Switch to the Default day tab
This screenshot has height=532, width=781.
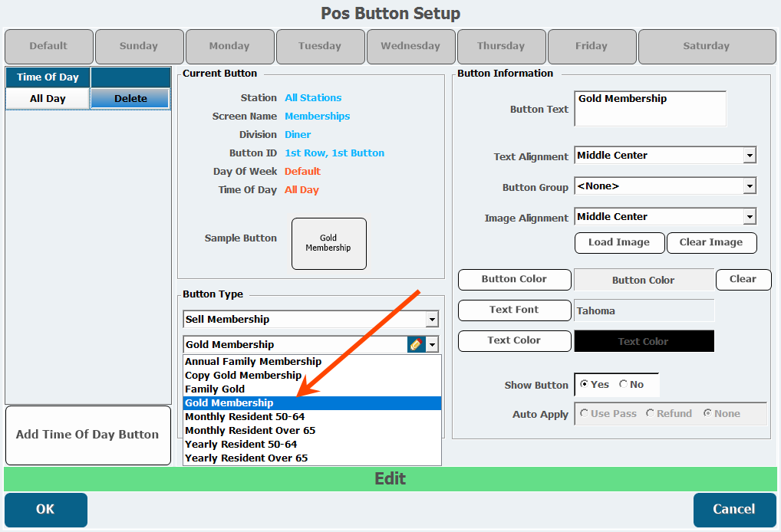click(x=49, y=46)
